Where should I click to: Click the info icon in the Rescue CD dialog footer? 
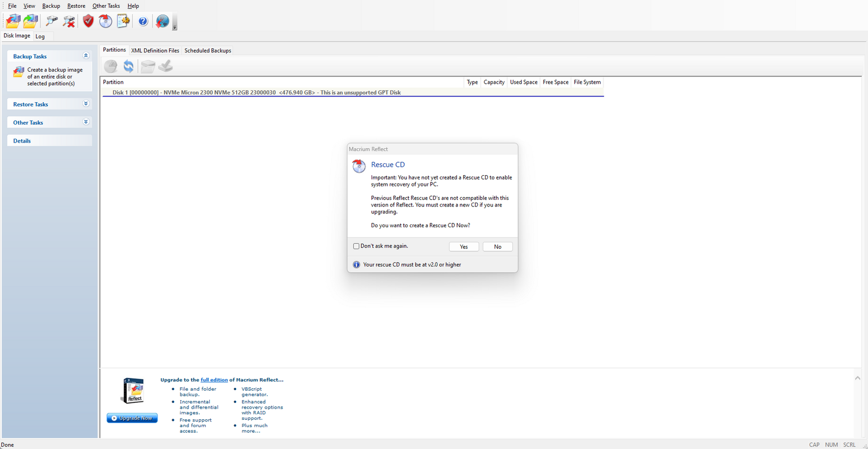coord(356,264)
